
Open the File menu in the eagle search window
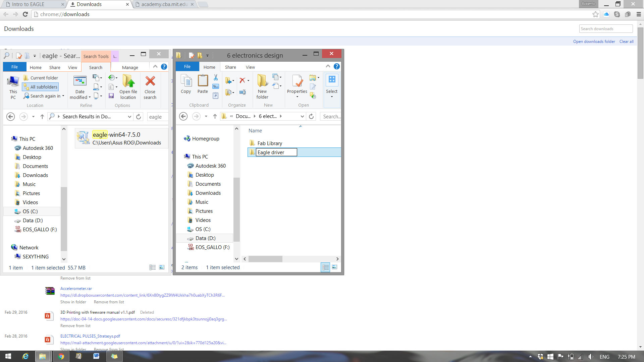[14, 67]
